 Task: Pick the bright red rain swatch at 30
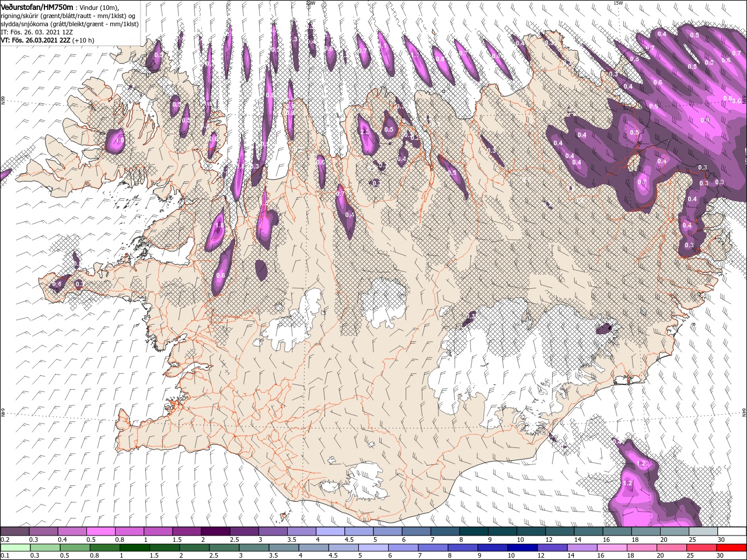[732, 548]
